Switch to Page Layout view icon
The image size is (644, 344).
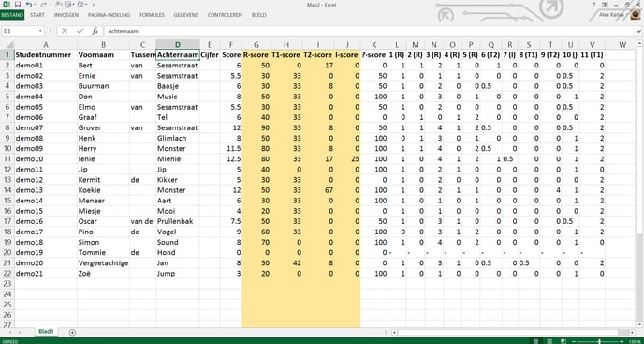pyautogui.click(x=550, y=341)
